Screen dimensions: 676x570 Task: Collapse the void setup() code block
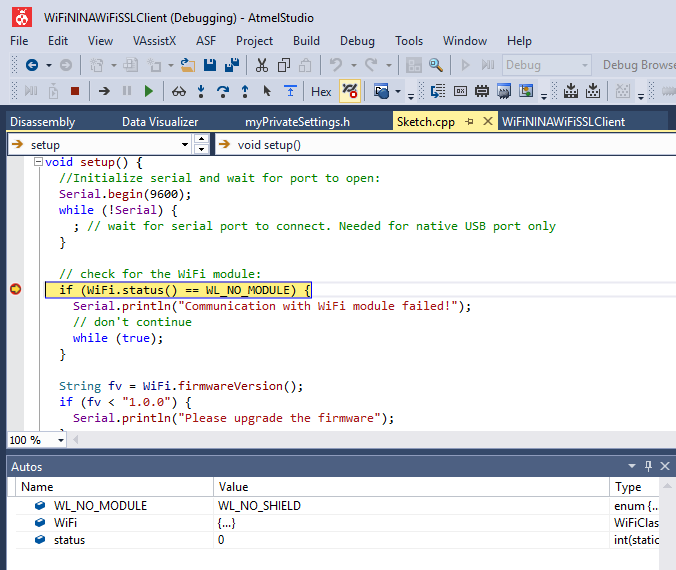pos(38,162)
